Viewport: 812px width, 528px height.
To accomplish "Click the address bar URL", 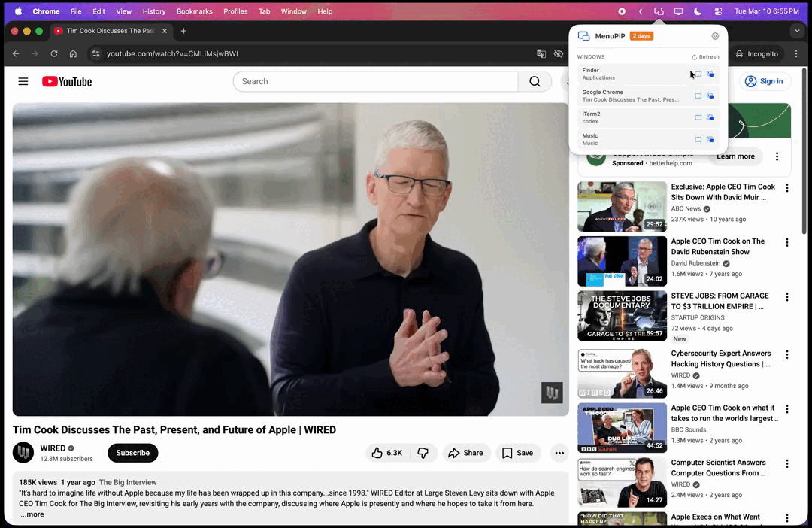I will pyautogui.click(x=172, y=54).
